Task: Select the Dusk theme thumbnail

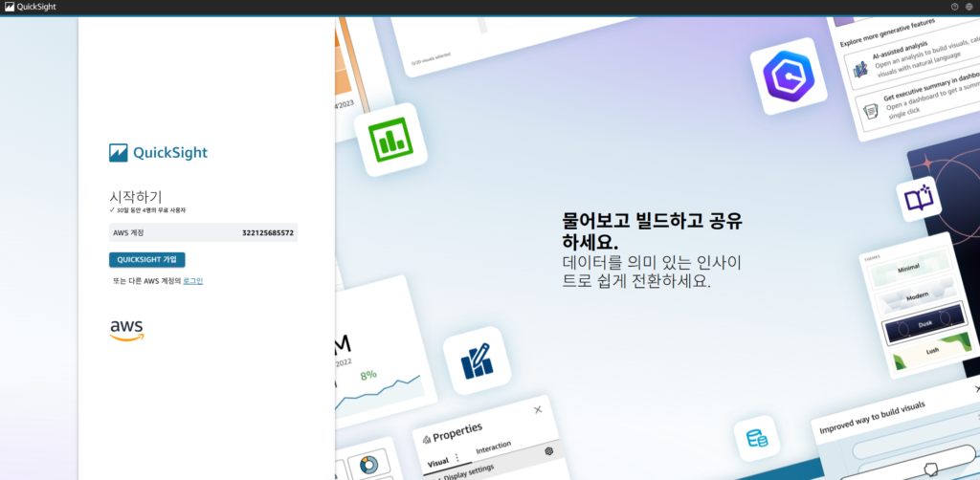Action: (925, 324)
